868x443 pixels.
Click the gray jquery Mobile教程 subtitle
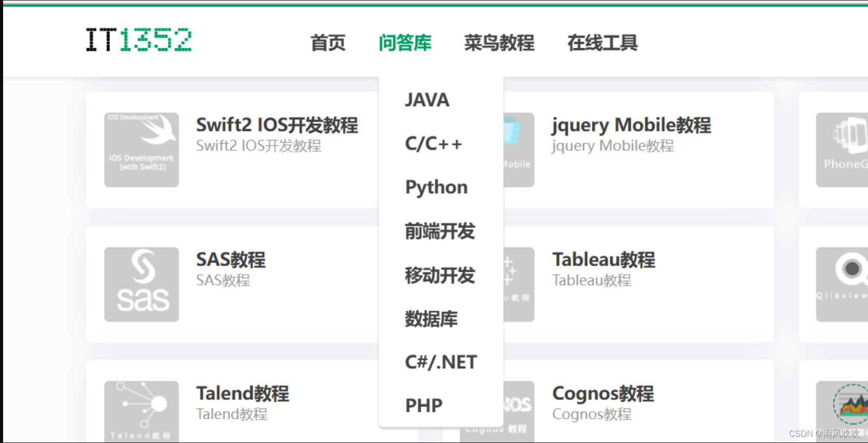pyautogui.click(x=613, y=146)
